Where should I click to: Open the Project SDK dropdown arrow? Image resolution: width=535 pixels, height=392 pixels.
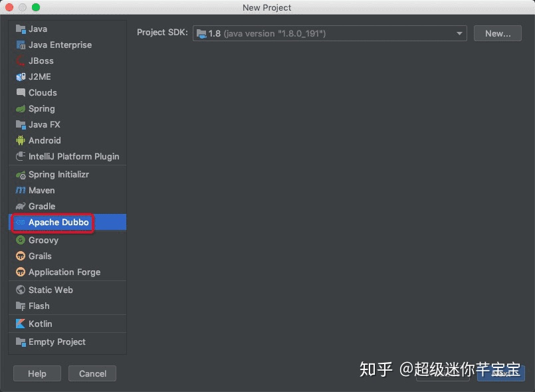tap(459, 33)
